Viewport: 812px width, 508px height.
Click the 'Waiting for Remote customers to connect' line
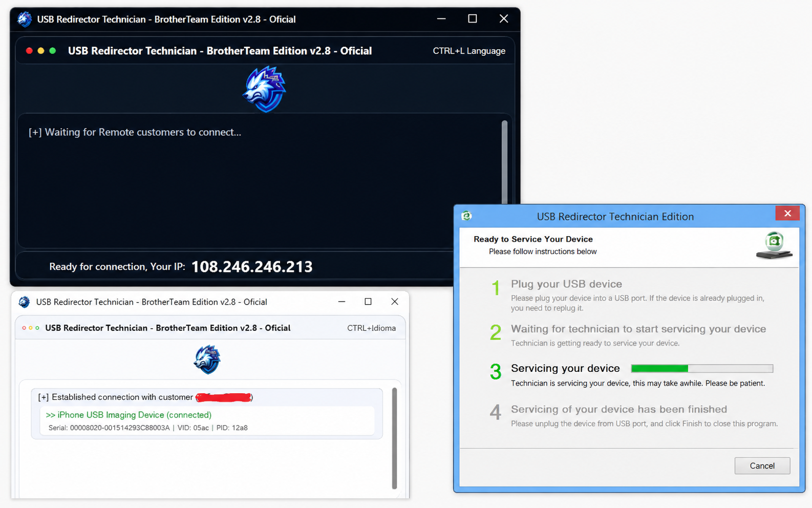135,132
